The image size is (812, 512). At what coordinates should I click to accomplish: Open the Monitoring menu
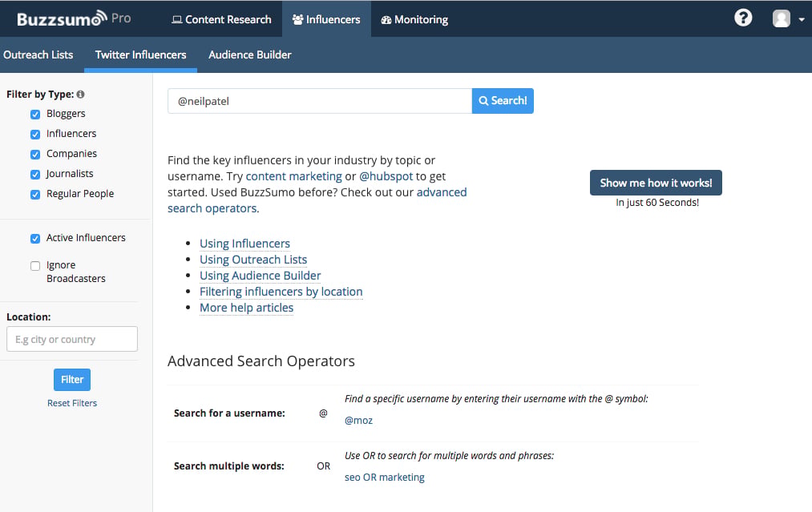click(414, 19)
